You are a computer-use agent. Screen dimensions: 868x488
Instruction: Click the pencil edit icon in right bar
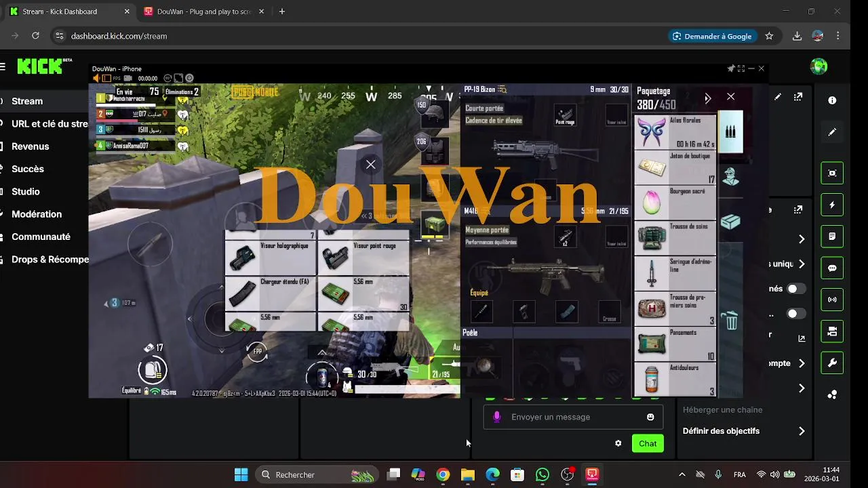click(x=832, y=132)
